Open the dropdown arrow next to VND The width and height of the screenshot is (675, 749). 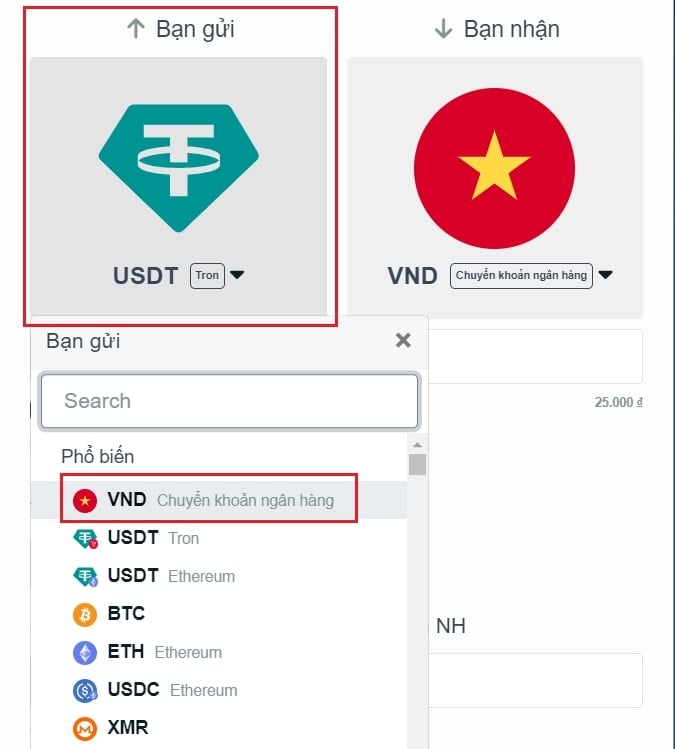pos(605,275)
